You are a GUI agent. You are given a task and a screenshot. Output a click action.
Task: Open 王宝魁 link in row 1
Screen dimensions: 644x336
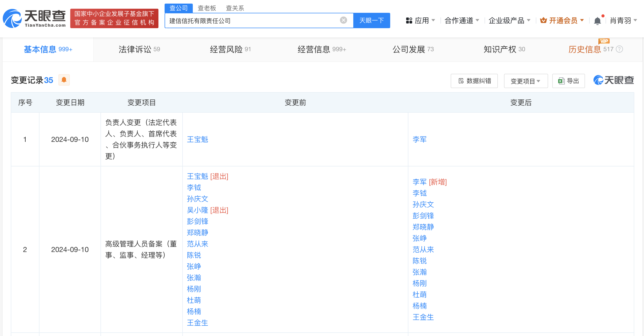click(x=197, y=139)
